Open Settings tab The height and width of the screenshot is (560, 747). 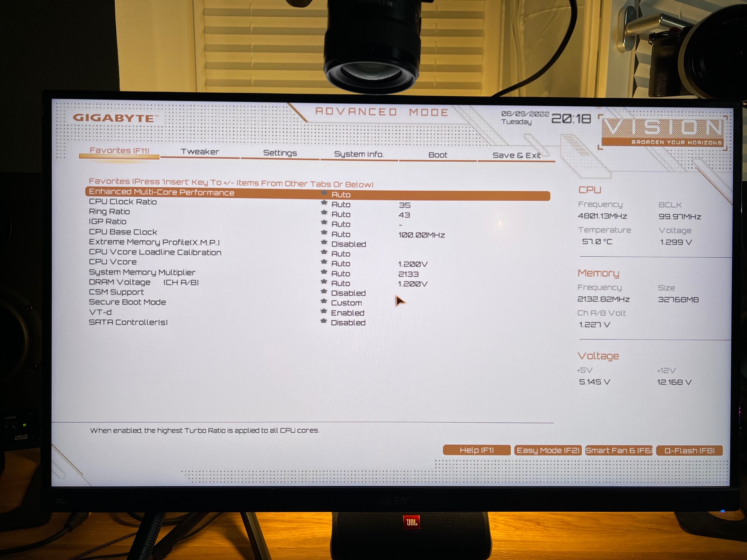coord(279,154)
